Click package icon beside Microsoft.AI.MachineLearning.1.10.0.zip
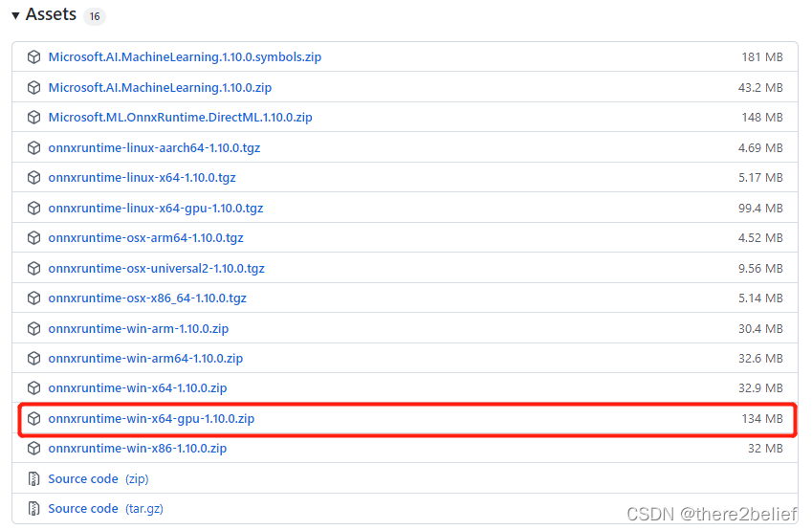Image resolution: width=812 pixels, height=530 pixels. pos(33,88)
